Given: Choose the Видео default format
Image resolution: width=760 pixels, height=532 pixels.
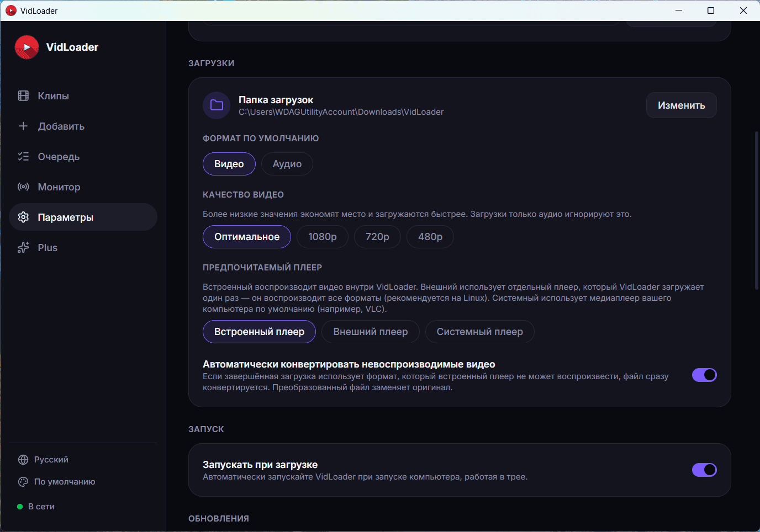Looking at the screenshot, I should [229, 164].
